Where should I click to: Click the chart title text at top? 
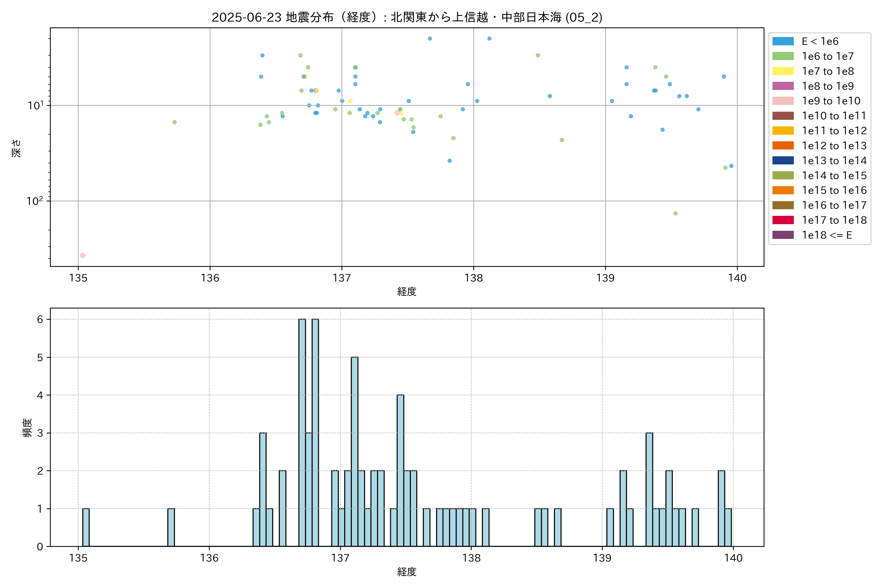click(x=407, y=17)
